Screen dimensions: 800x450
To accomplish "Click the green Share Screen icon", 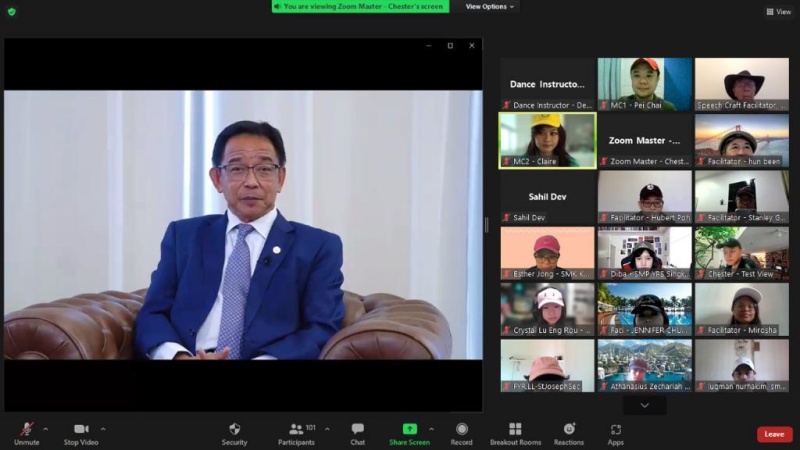I will pyautogui.click(x=410, y=429).
